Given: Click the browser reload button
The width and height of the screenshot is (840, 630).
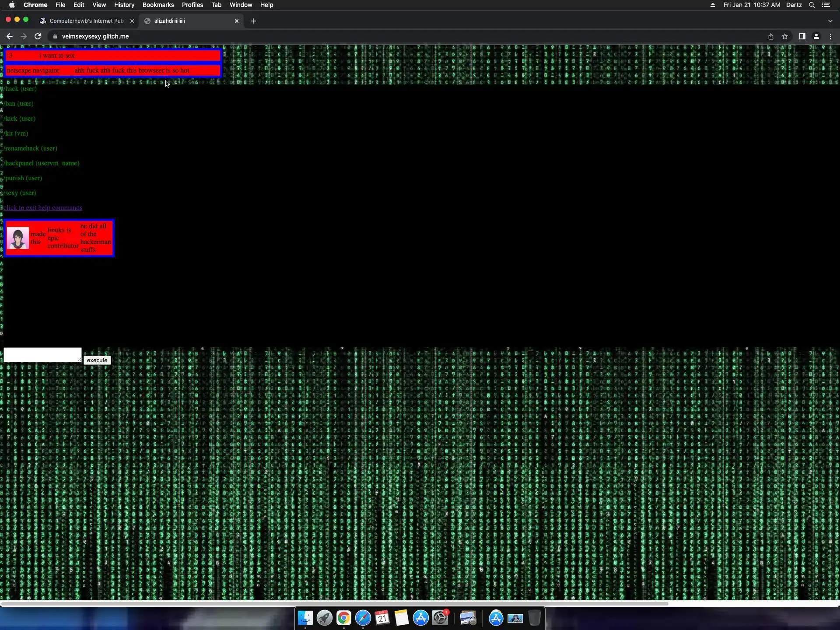Looking at the screenshot, I should point(38,36).
